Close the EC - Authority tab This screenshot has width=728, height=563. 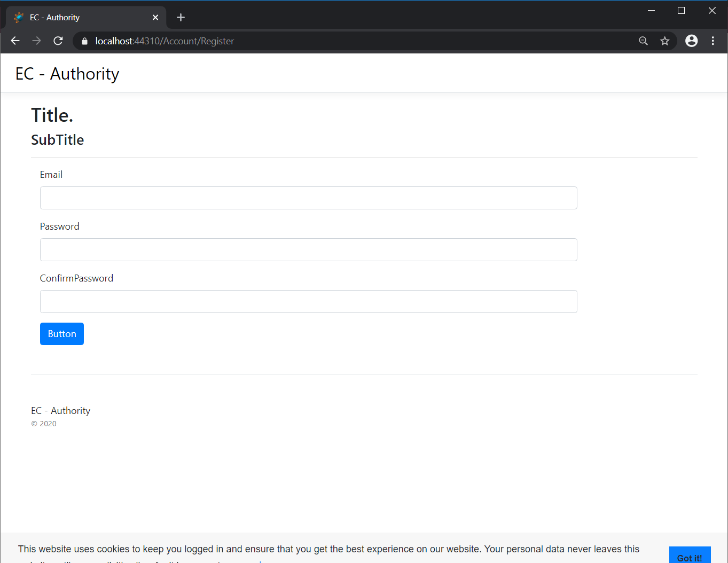[x=155, y=17]
